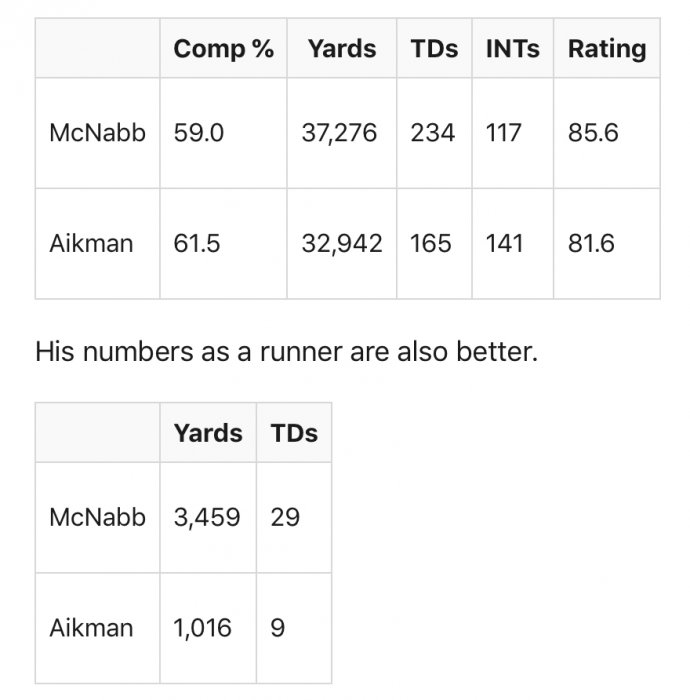Click Aikman's name in the passing table
The width and height of the screenshot is (690, 700).
click(x=91, y=244)
